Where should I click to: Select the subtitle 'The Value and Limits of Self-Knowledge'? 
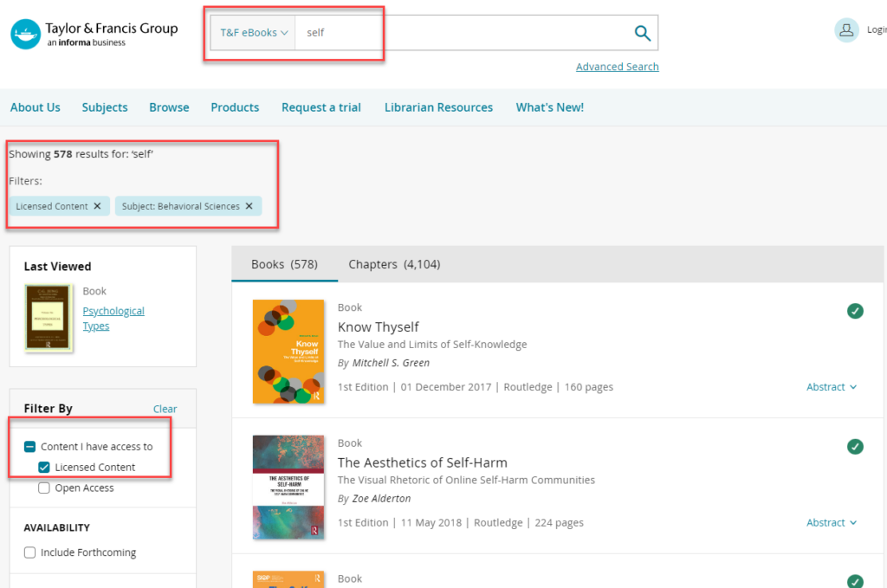[432, 345]
